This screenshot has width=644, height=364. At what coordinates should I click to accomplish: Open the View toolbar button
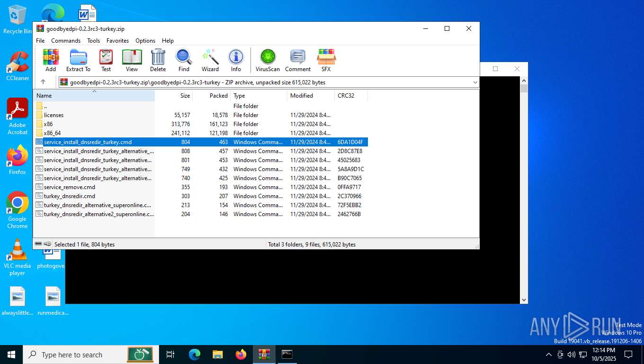click(x=132, y=60)
